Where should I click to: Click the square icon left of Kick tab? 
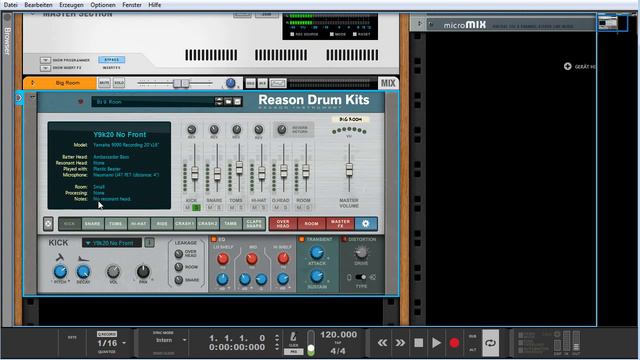click(48, 224)
